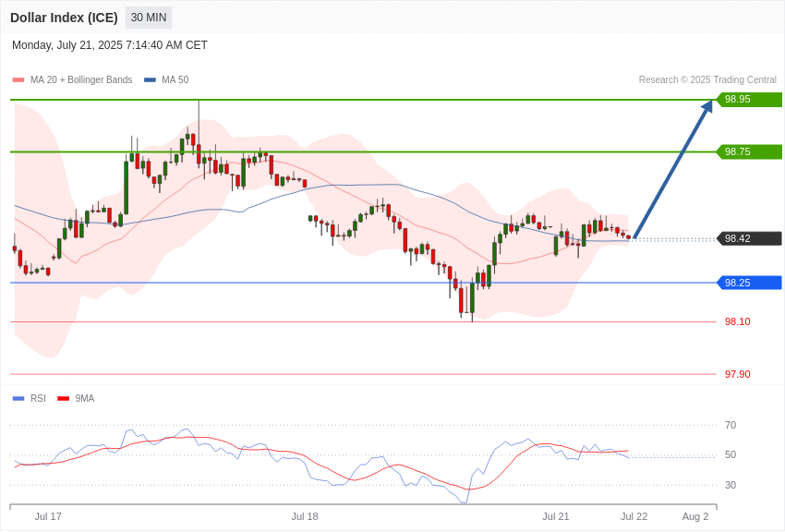The image size is (785, 532).
Task: Click the RSI 70 level label
Action: [x=731, y=426]
